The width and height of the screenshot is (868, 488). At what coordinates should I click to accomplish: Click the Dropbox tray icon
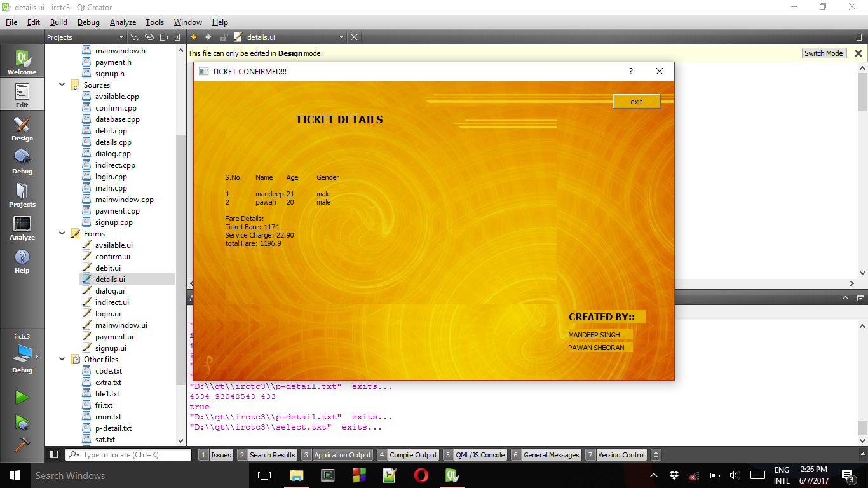(674, 475)
